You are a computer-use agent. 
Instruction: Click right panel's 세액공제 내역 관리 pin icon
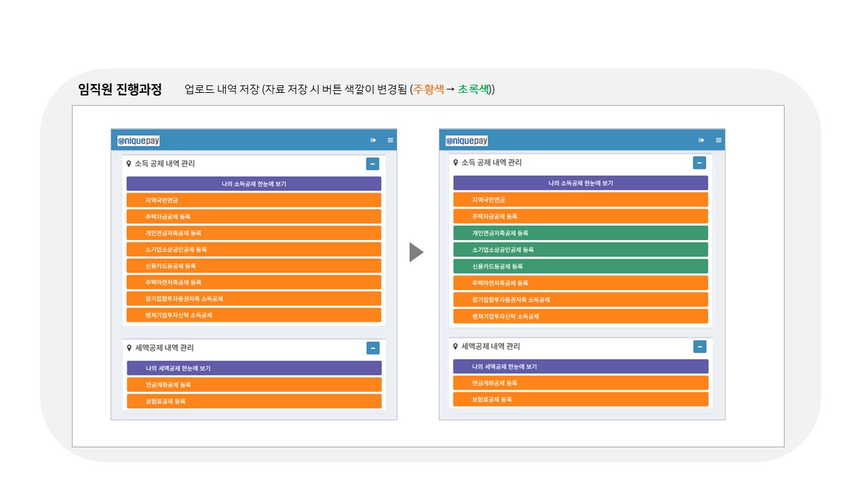tap(456, 347)
